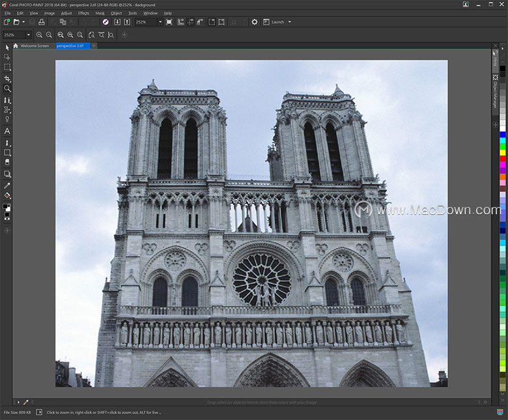Click the New document icon
Image resolution: width=508 pixels, height=420 pixels.
7,22
